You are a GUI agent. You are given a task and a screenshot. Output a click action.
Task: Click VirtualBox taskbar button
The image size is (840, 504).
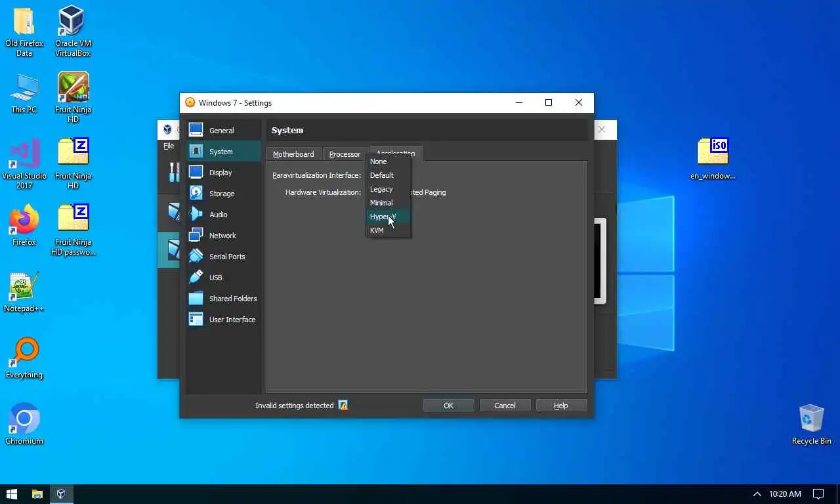[x=61, y=493]
